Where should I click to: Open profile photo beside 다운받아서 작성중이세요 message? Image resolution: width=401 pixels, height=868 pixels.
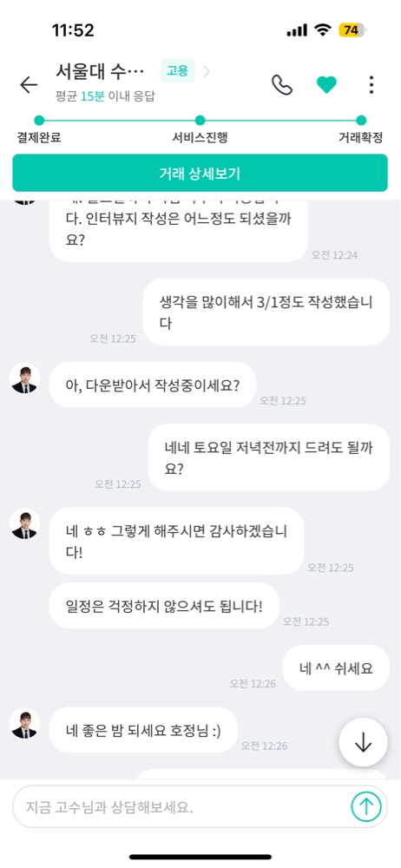tap(24, 378)
